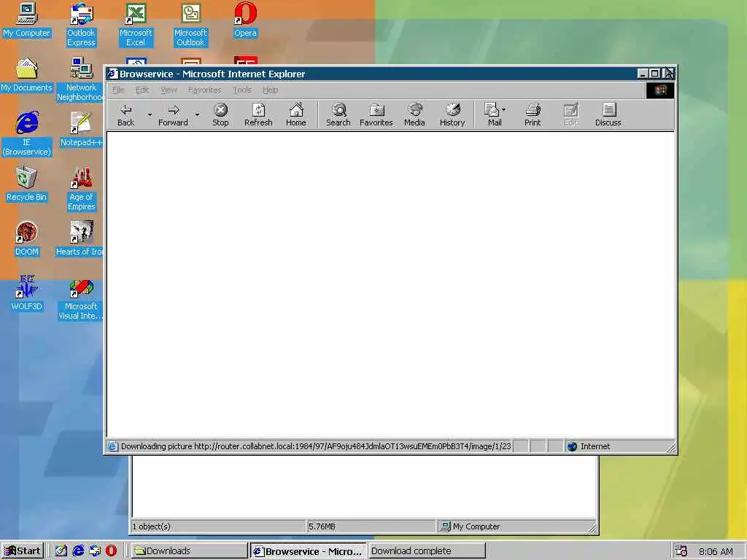Refresh the current page
Viewport: 747px width, 560px height.
[x=258, y=114]
